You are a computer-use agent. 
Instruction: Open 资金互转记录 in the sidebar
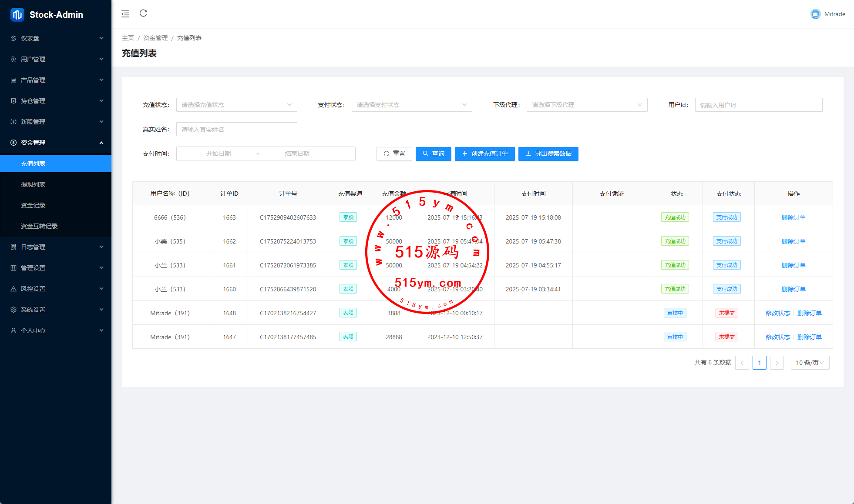(39, 226)
